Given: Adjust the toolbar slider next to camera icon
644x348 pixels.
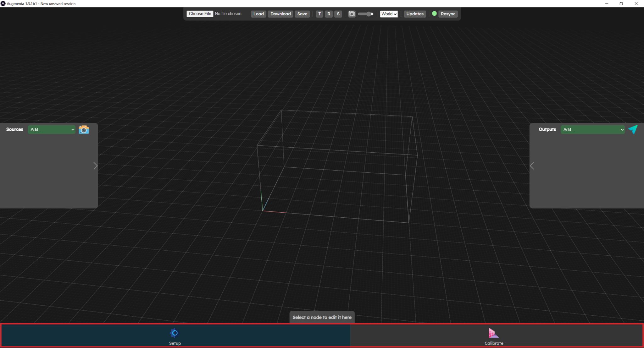Looking at the screenshot, I should [x=366, y=14].
